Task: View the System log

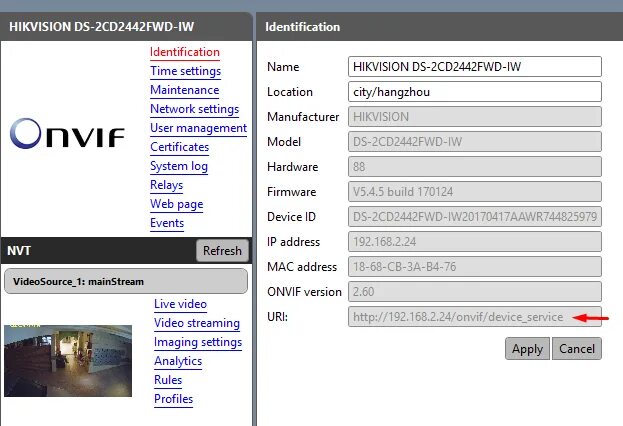Action: click(179, 166)
